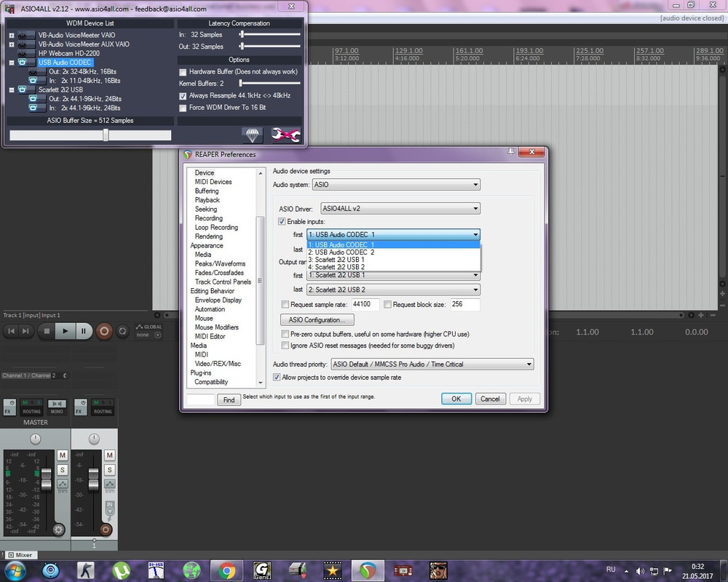
Task: Toggle the repeat loop button in transport
Action: click(122, 331)
